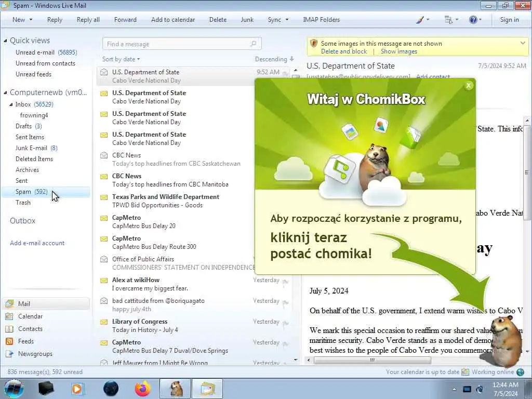Open ChomikBox hamster taskbar icon

point(176,389)
